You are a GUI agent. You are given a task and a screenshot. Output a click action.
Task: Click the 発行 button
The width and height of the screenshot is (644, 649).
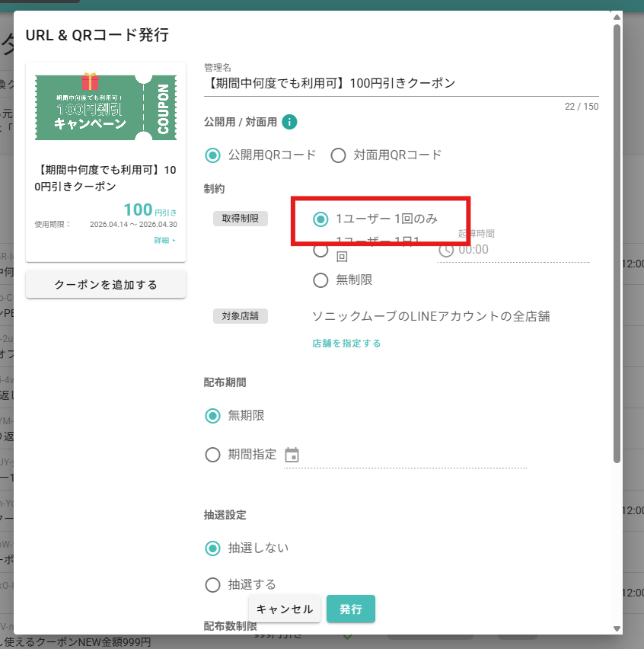point(351,609)
